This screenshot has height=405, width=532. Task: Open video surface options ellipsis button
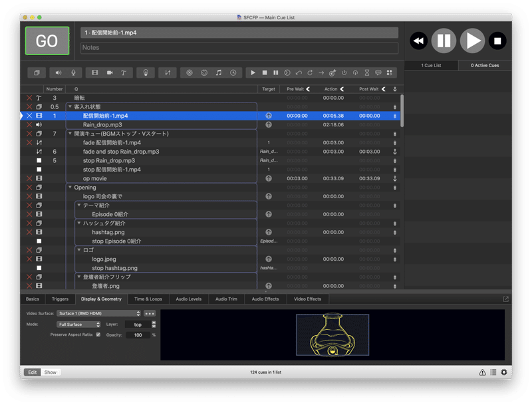point(150,313)
